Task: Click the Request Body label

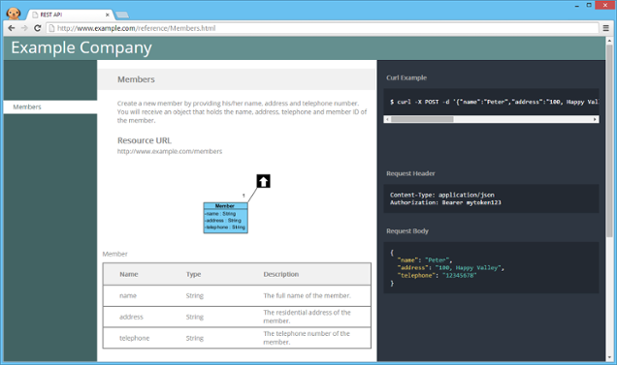Action: pyautogui.click(x=407, y=231)
